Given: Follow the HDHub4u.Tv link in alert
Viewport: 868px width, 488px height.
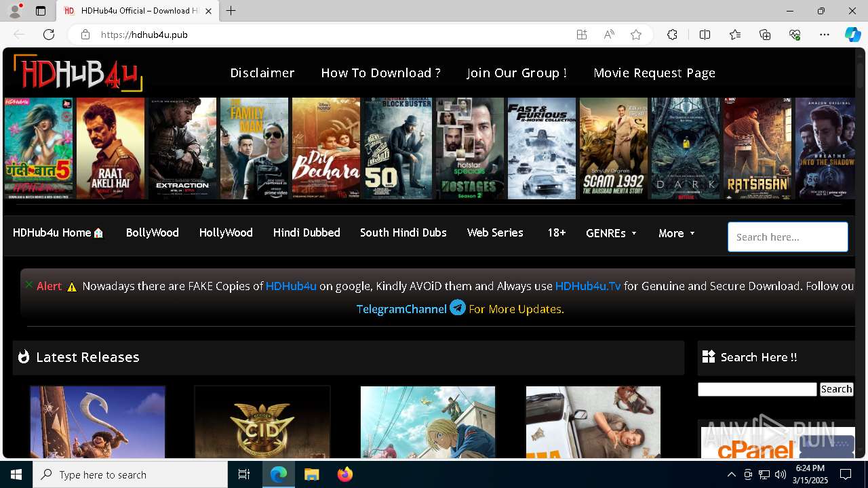Looking at the screenshot, I should 588,286.
